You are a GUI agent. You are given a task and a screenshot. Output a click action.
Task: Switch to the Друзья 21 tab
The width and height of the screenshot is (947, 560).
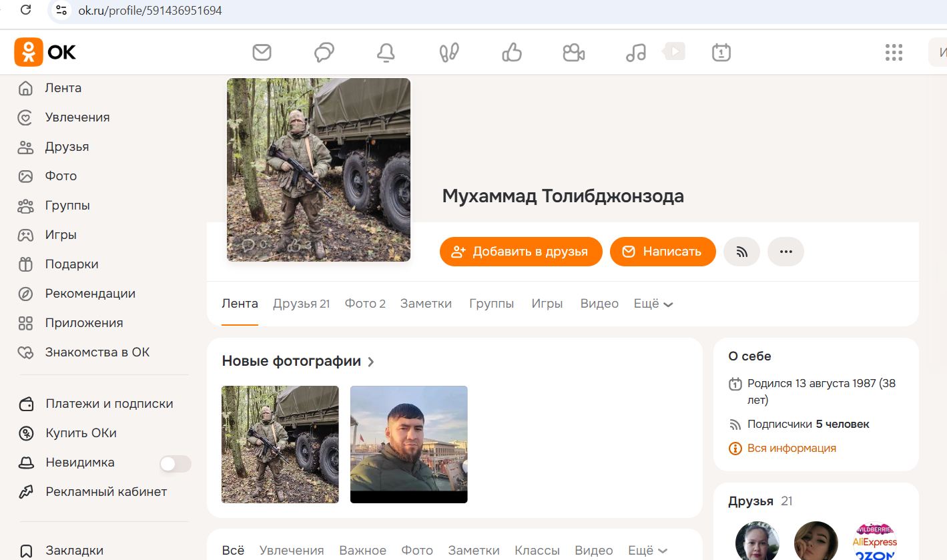301,304
